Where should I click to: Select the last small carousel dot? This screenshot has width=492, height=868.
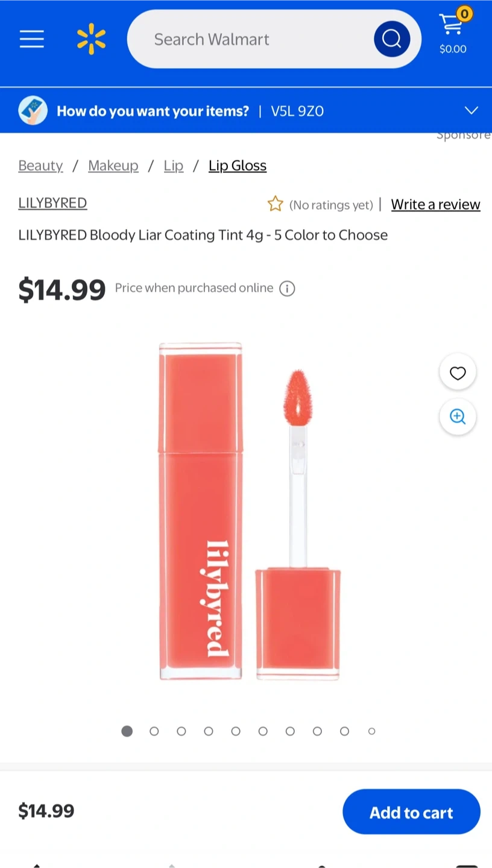click(x=372, y=731)
